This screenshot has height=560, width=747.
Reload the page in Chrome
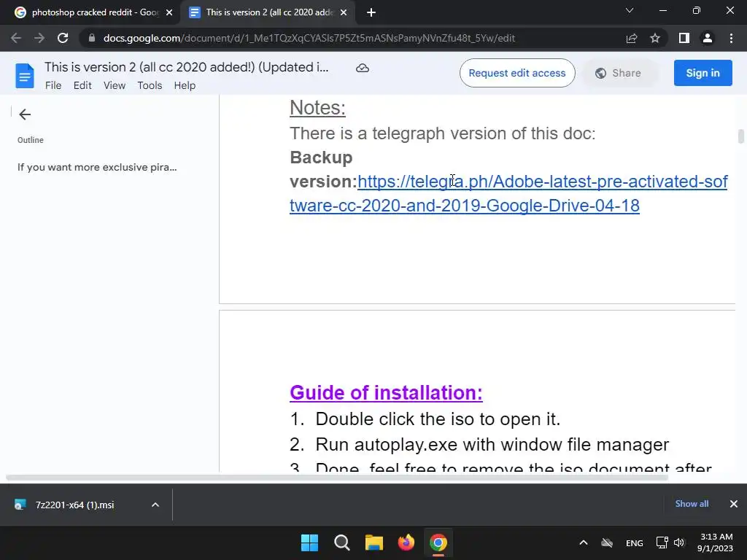tap(63, 38)
